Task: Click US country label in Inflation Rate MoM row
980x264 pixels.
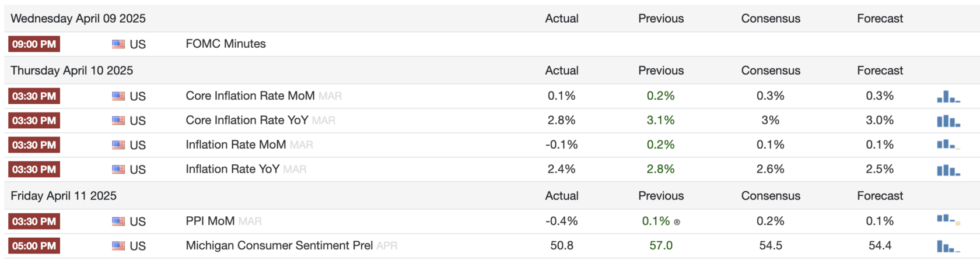Action: click(138, 145)
